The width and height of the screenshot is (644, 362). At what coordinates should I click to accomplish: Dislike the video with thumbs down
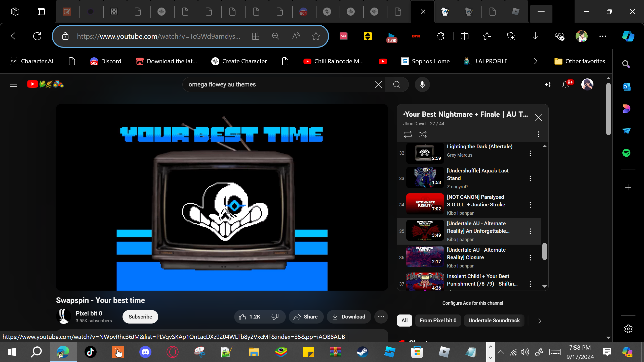click(275, 317)
